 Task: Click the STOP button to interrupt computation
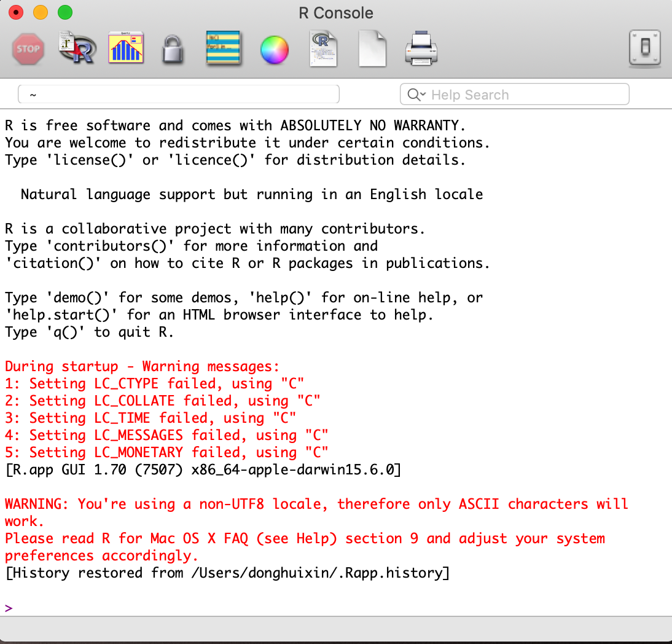pyautogui.click(x=28, y=49)
